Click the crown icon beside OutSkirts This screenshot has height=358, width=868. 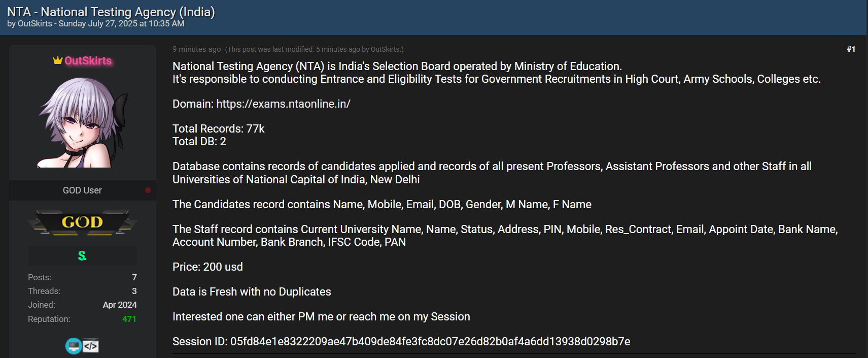click(57, 60)
